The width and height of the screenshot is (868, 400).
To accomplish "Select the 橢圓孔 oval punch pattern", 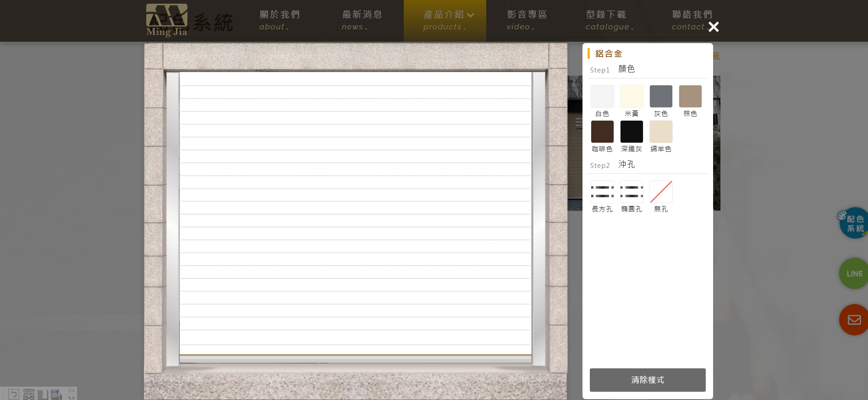I will 631,192.
